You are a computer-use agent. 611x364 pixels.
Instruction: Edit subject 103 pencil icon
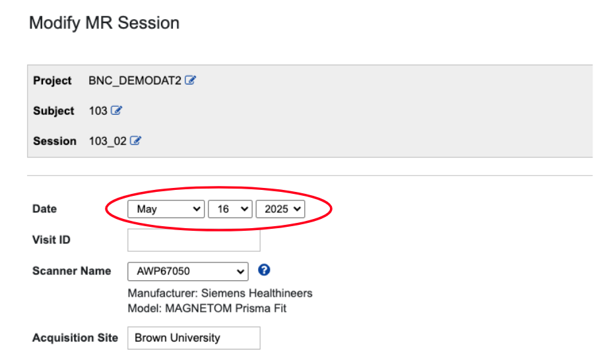pos(116,111)
